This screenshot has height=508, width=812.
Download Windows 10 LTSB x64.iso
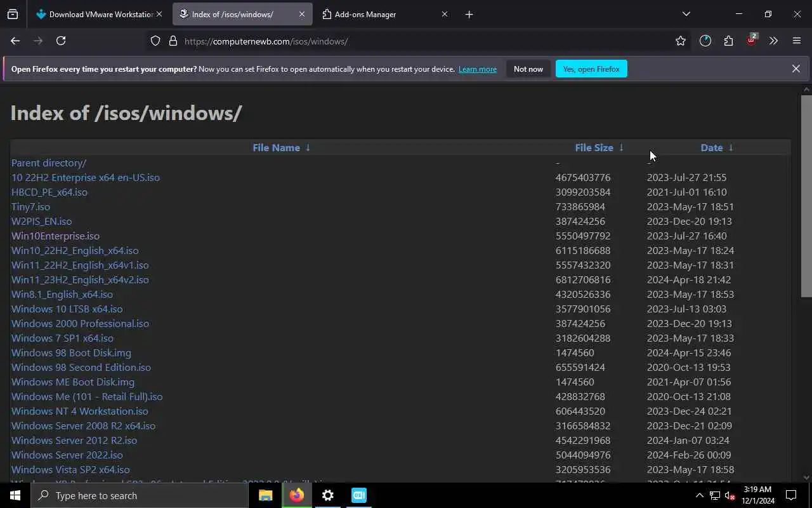[67, 309]
